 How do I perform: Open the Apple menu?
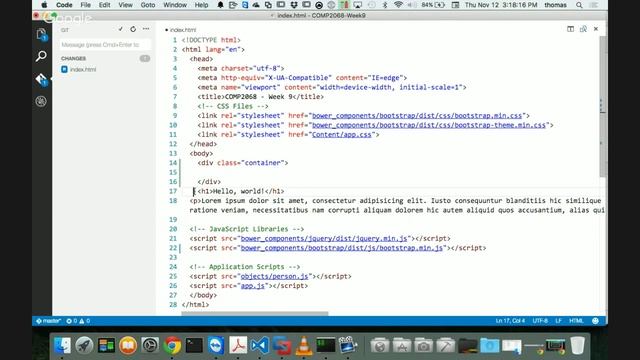point(44,5)
